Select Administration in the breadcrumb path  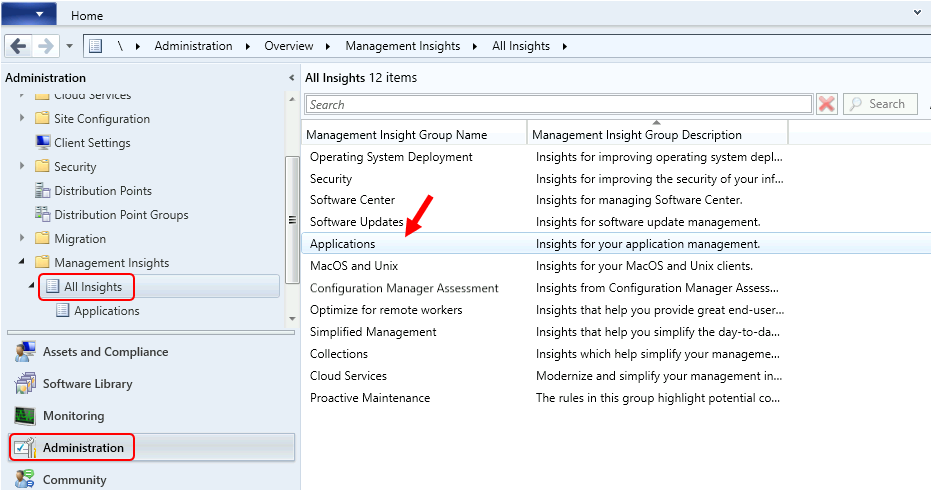click(x=194, y=46)
